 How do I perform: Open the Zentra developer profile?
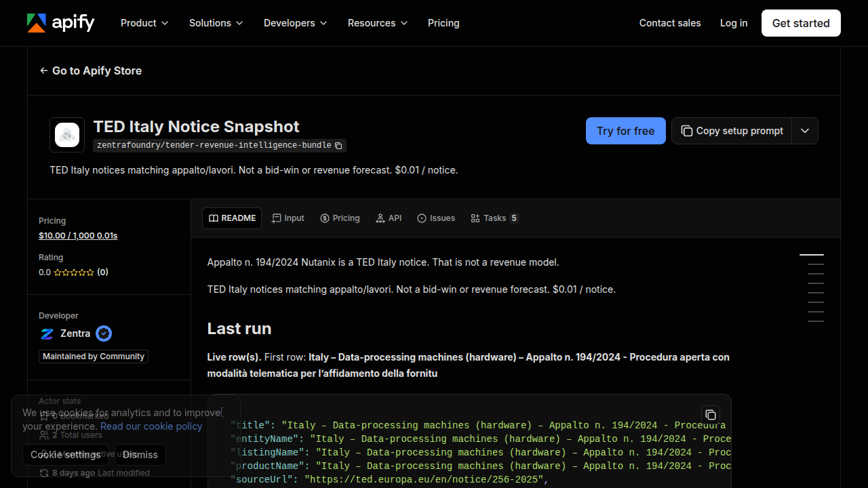[75, 333]
